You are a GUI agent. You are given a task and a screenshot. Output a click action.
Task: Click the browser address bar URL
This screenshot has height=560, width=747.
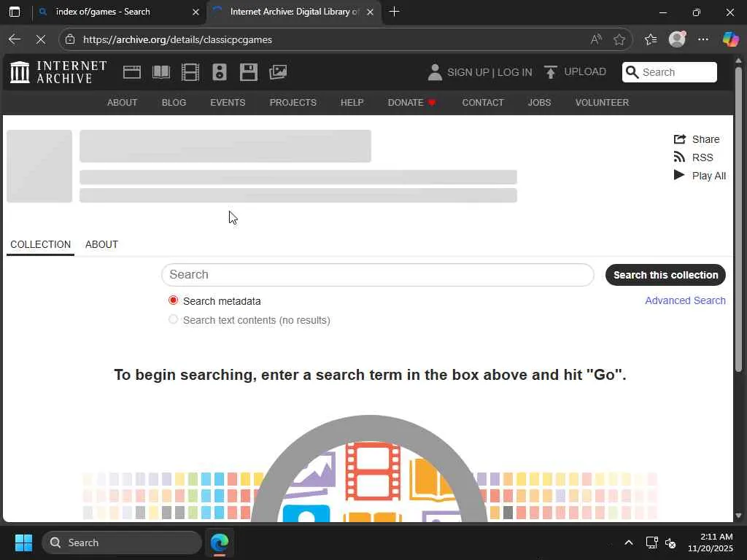(x=177, y=39)
